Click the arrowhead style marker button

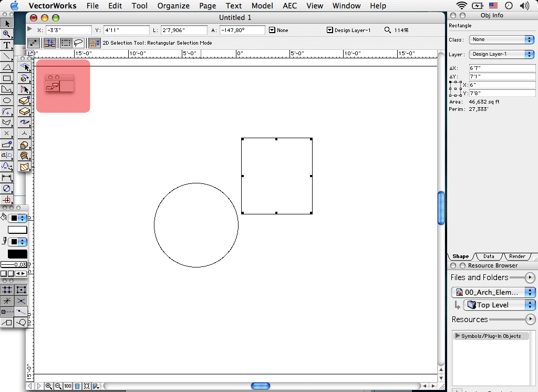21,274
